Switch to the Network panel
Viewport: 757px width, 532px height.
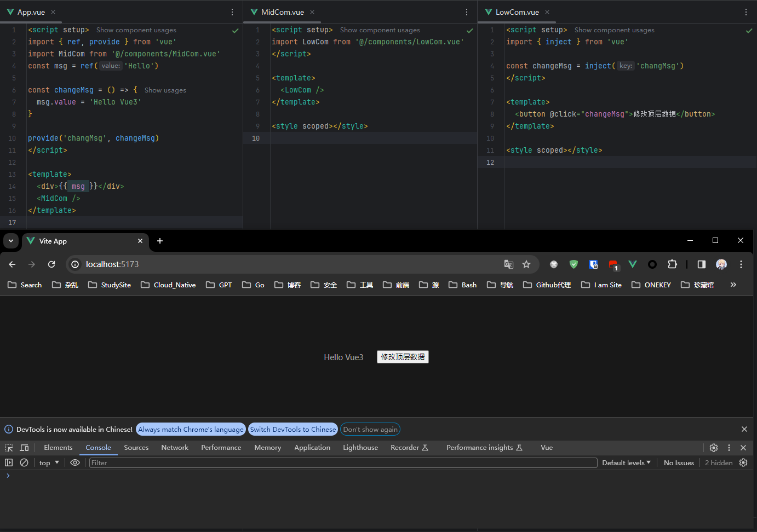(175, 448)
